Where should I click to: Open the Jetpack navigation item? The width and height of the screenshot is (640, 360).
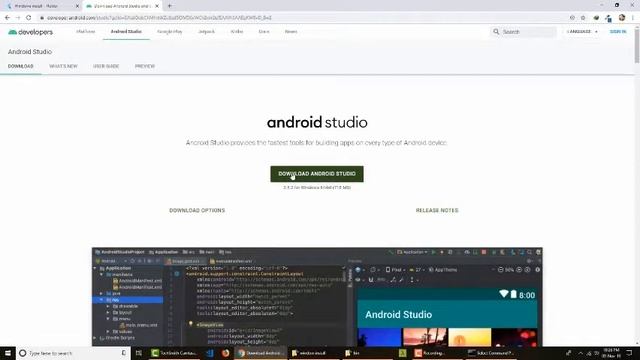point(206,31)
